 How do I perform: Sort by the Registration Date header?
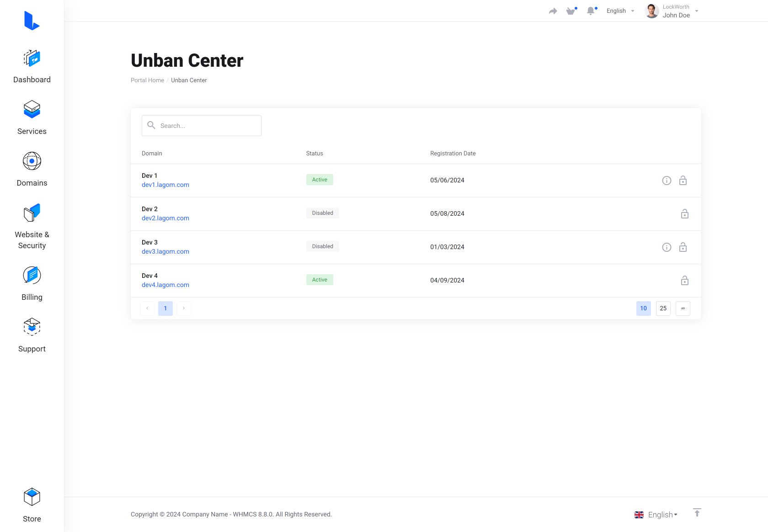point(453,154)
